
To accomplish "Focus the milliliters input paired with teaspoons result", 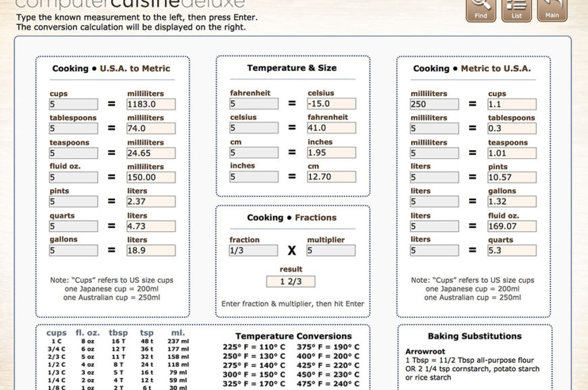I will click(435, 153).
